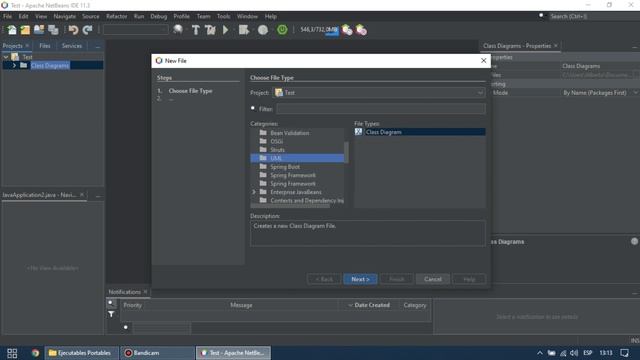Click the search icon beside Search field

coord(541,16)
